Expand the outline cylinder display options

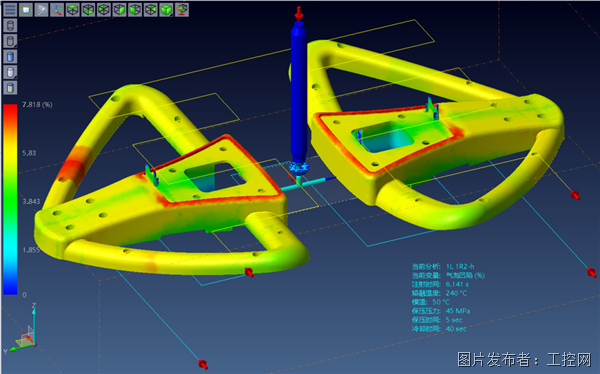[x=10, y=41]
